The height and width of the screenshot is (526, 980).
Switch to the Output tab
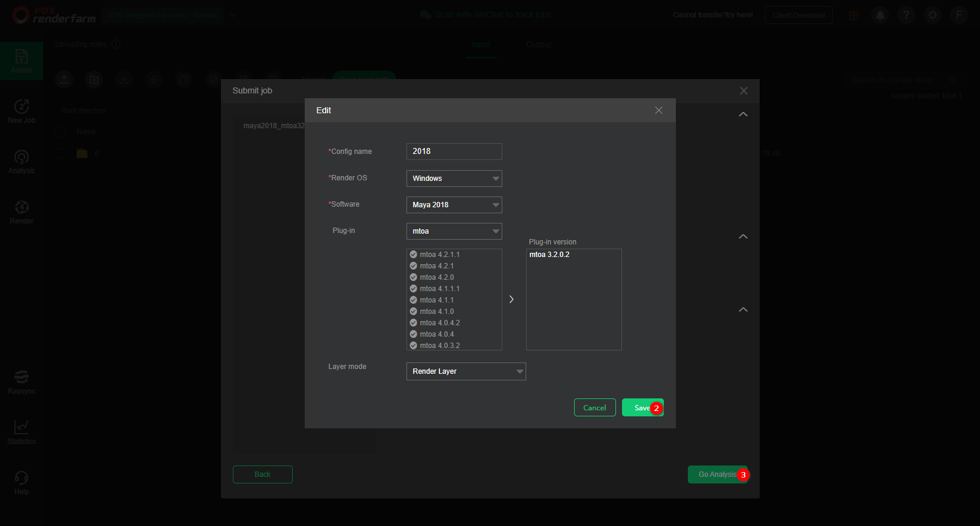(x=539, y=44)
